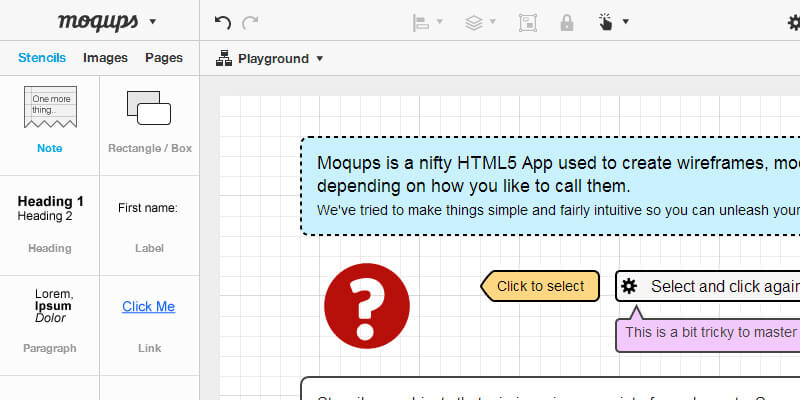Click the redo arrow icon
The width and height of the screenshot is (800, 400).
pos(250,22)
